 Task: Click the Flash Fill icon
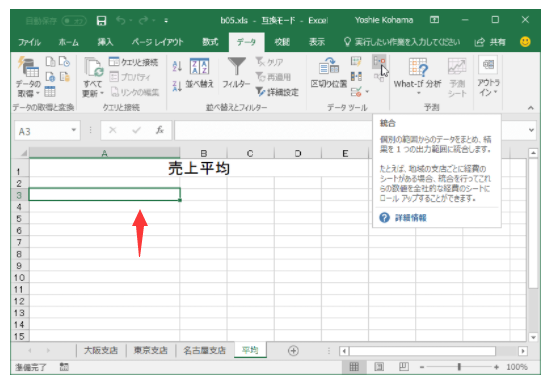(x=356, y=62)
